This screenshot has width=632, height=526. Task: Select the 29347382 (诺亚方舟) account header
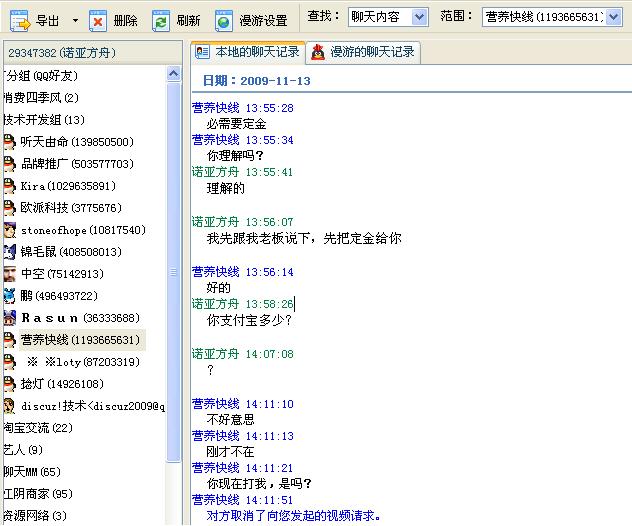click(93, 53)
